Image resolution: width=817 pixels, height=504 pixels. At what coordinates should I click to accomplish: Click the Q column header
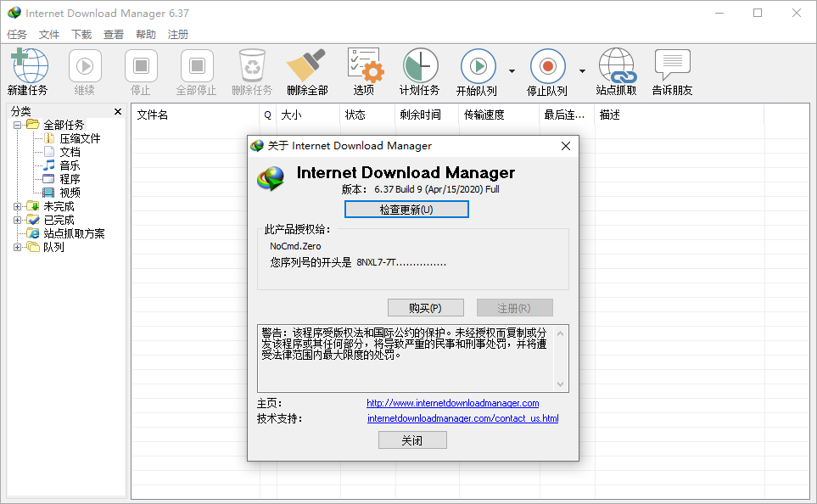(268, 115)
